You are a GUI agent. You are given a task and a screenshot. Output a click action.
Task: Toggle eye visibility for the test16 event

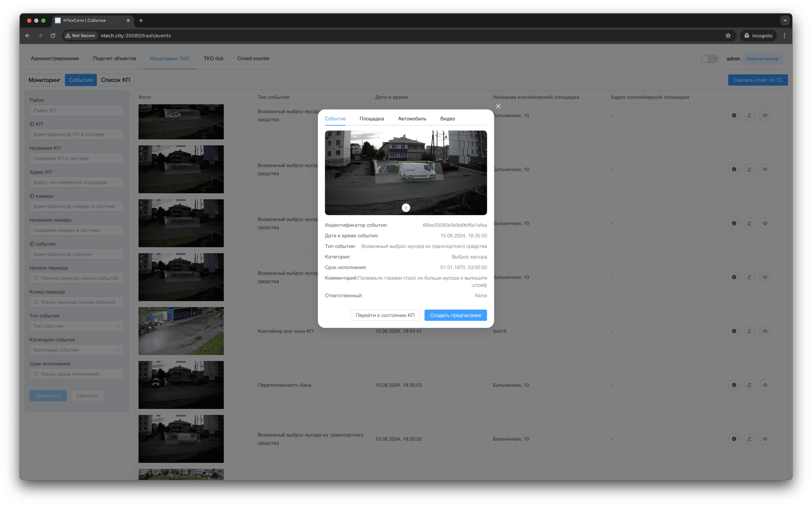pos(765,331)
